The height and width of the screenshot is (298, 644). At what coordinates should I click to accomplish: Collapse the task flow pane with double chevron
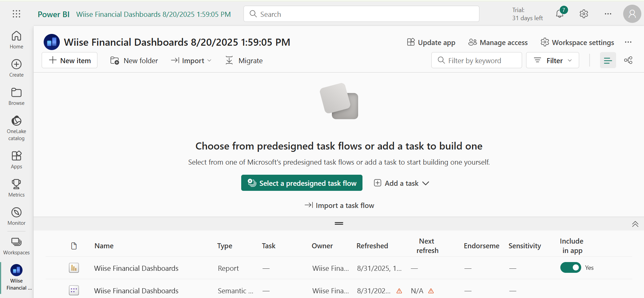635,224
